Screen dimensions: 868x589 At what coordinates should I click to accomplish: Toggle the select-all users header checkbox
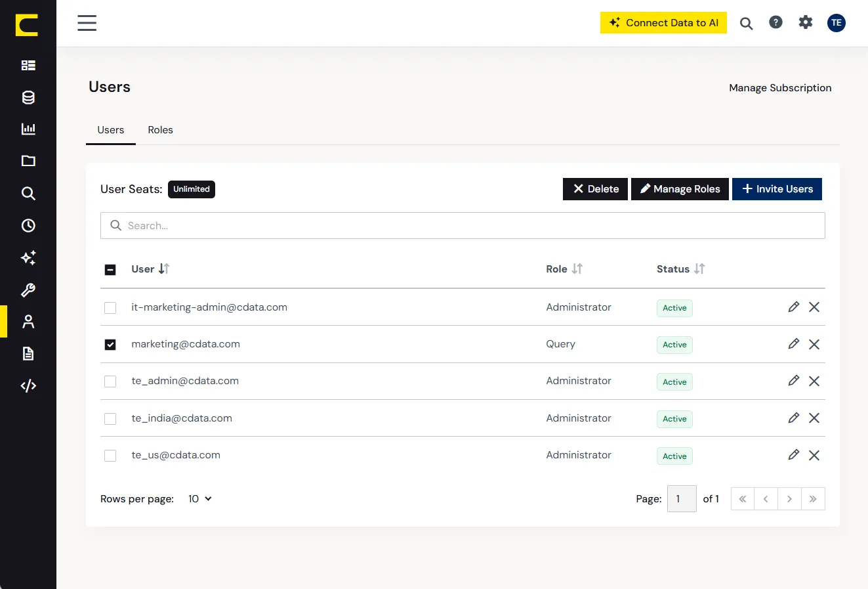pos(110,269)
